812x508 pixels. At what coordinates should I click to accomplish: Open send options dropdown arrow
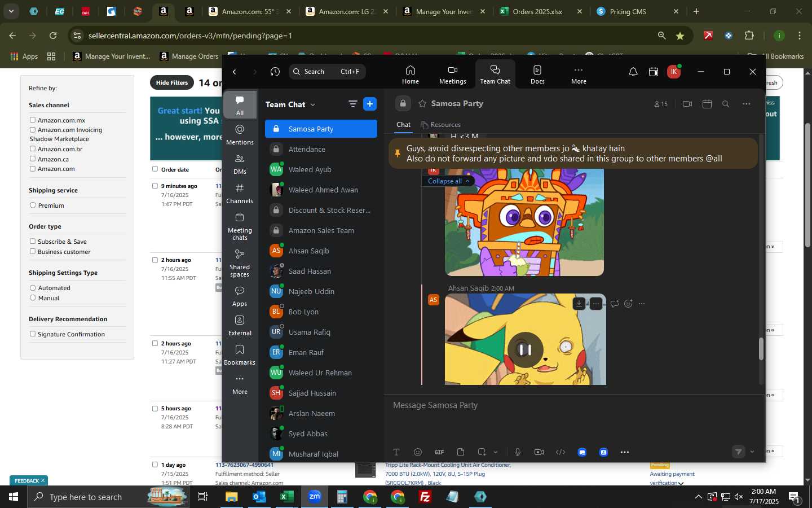[752, 452]
